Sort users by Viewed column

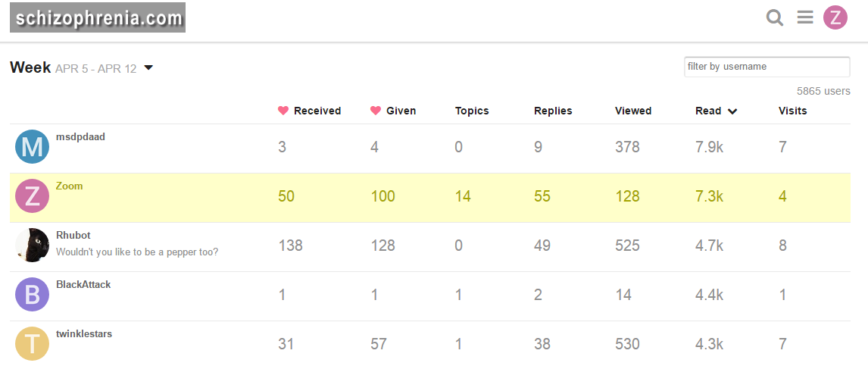[x=633, y=111]
